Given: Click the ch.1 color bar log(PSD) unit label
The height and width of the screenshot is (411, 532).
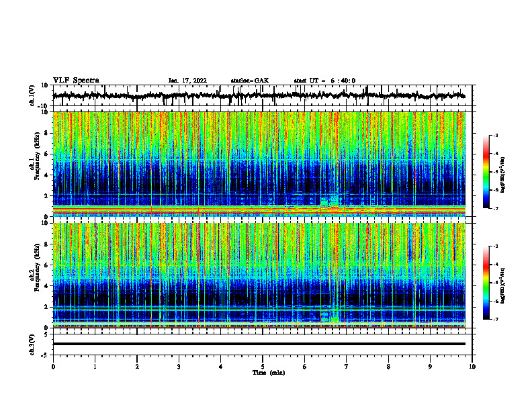Looking at the screenshot, I should [x=503, y=175].
